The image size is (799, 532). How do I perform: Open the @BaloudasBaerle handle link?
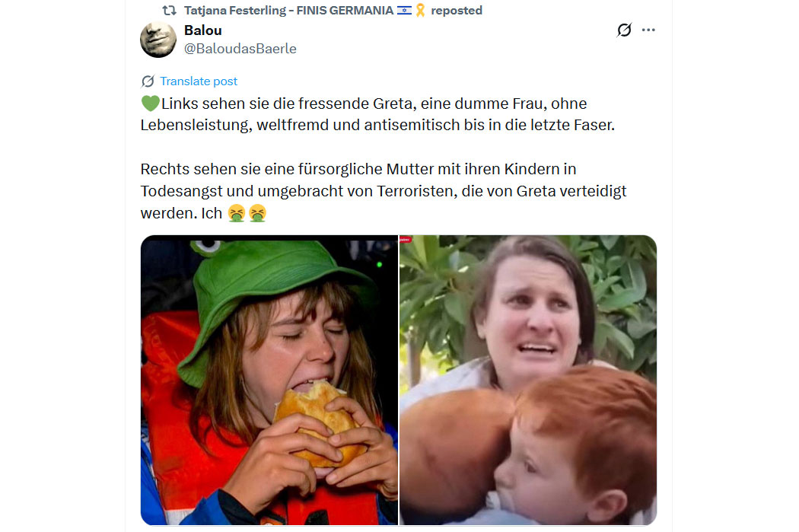[x=240, y=49]
